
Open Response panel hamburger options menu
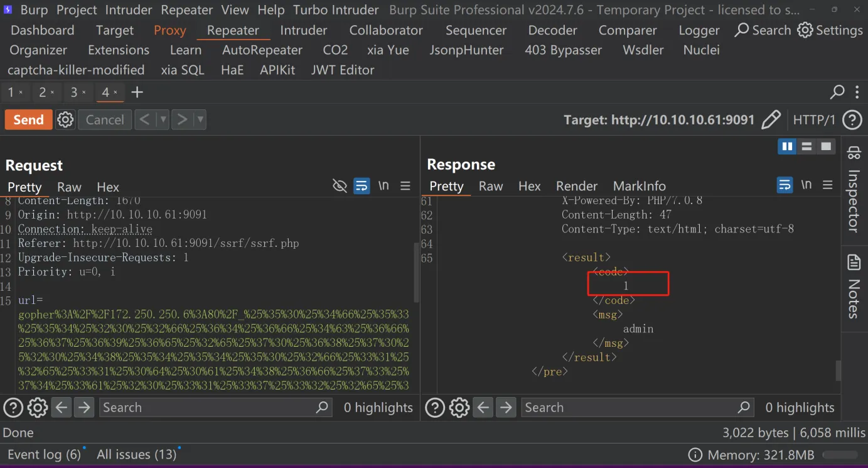(828, 185)
